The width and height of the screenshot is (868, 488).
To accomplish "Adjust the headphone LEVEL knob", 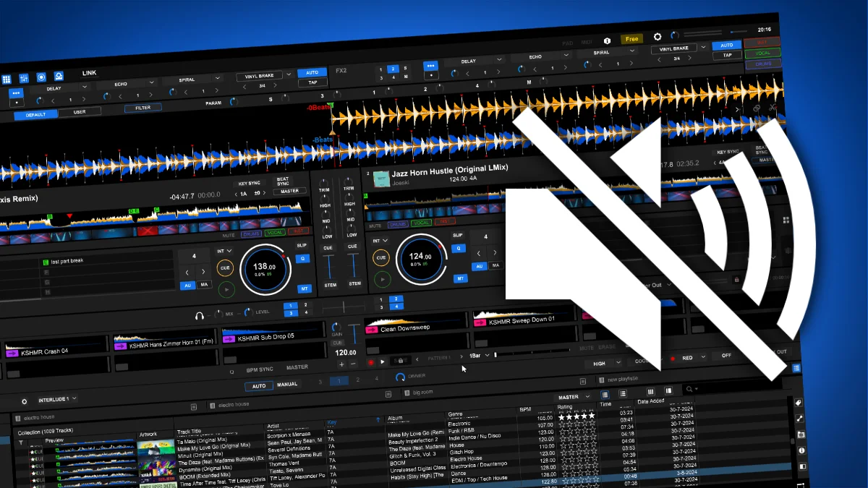I will 248,312.
